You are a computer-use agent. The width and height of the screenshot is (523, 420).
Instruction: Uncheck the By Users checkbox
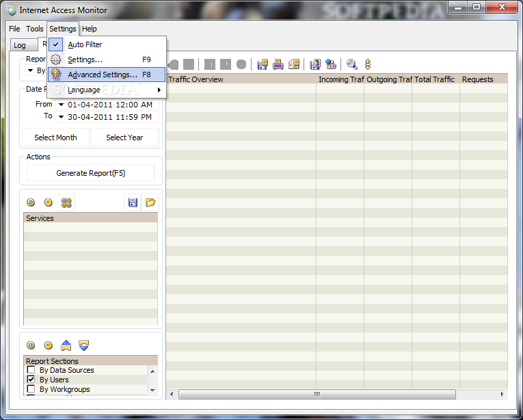(31, 380)
